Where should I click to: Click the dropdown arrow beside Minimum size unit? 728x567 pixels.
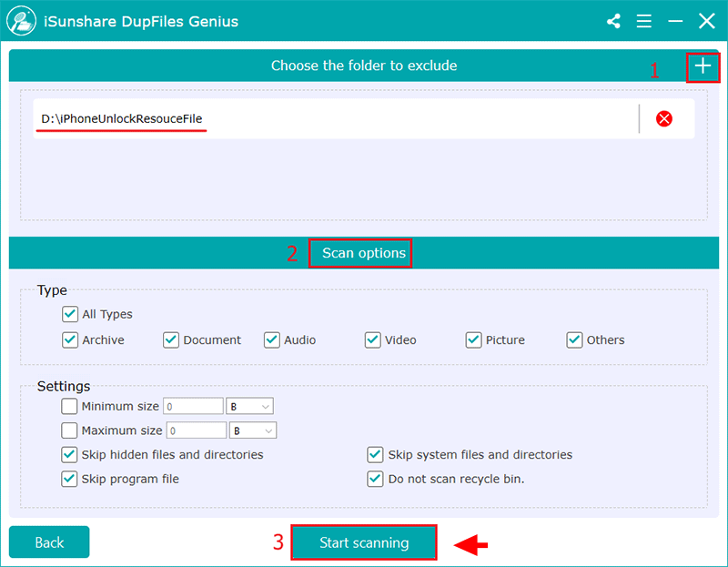[x=264, y=406]
